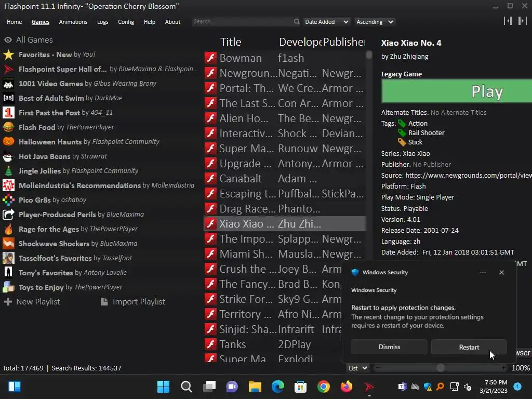Open the Help tab
Image resolution: width=532 pixels, height=399 pixels.
149,22
